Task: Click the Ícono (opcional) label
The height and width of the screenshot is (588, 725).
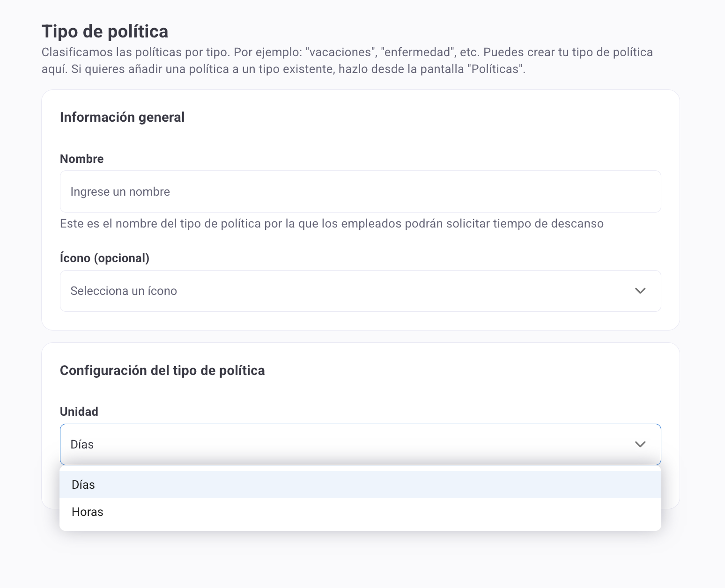Action: [104, 258]
